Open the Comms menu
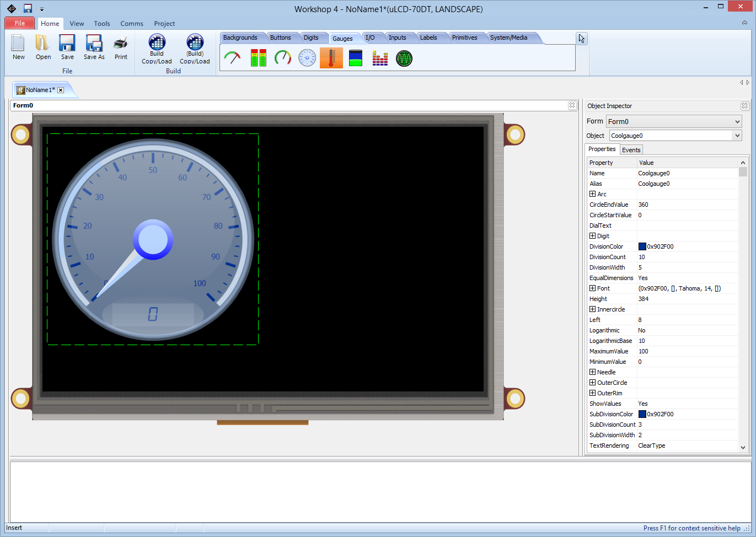756x537 pixels. pos(132,24)
